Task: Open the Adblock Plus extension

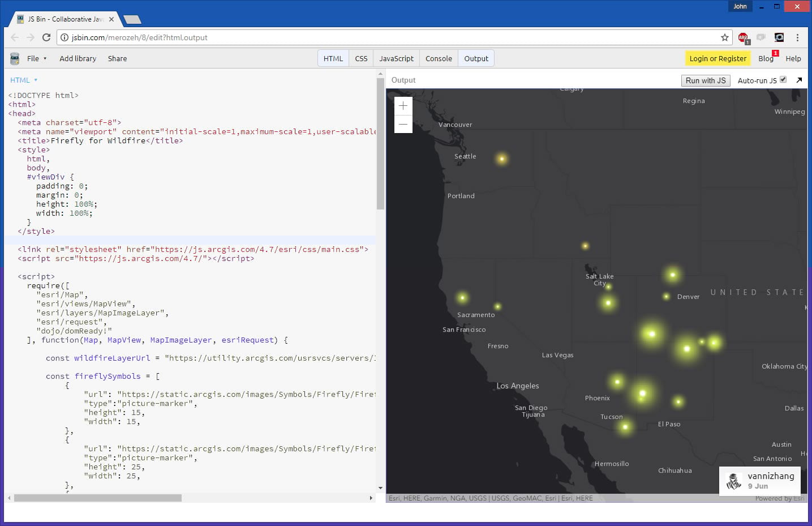Action: pyautogui.click(x=744, y=38)
